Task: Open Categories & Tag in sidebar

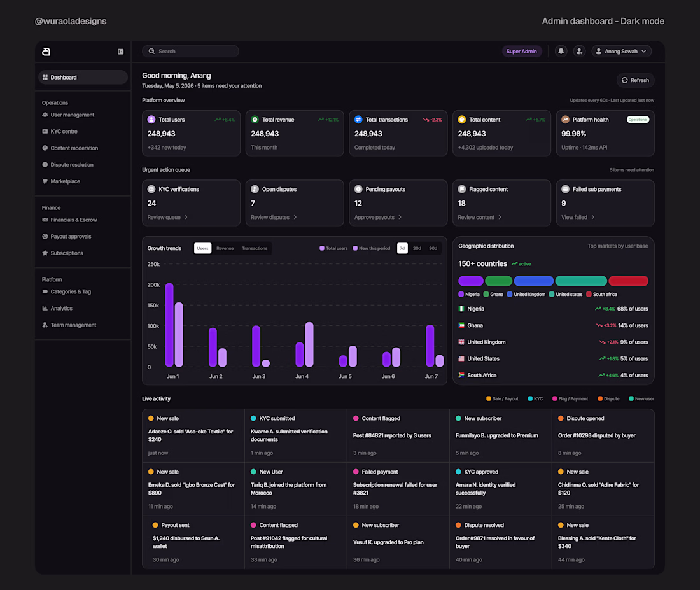Action: 66,291
